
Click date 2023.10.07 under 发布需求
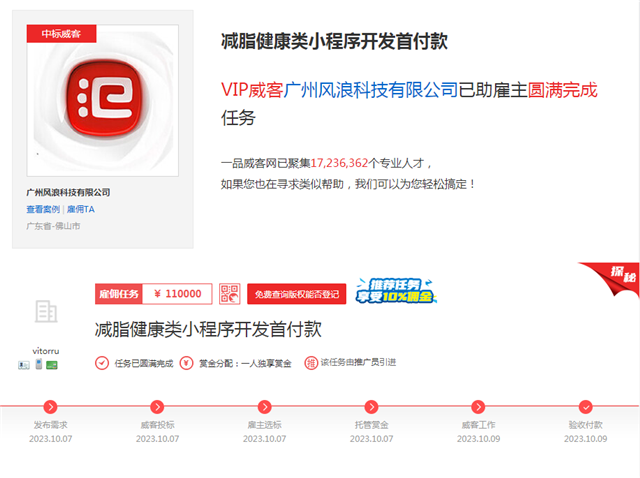click(51, 439)
